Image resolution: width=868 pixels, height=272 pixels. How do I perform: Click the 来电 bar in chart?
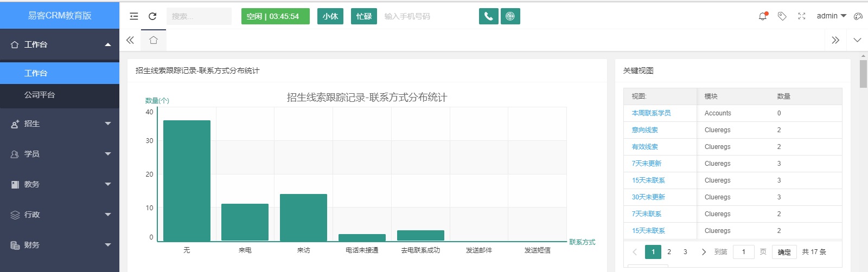245,222
